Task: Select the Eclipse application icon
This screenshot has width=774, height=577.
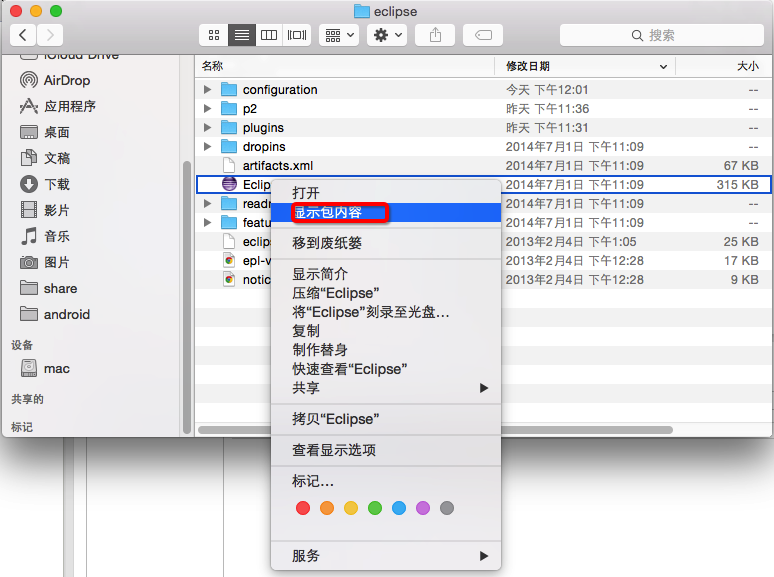Action: (x=229, y=184)
